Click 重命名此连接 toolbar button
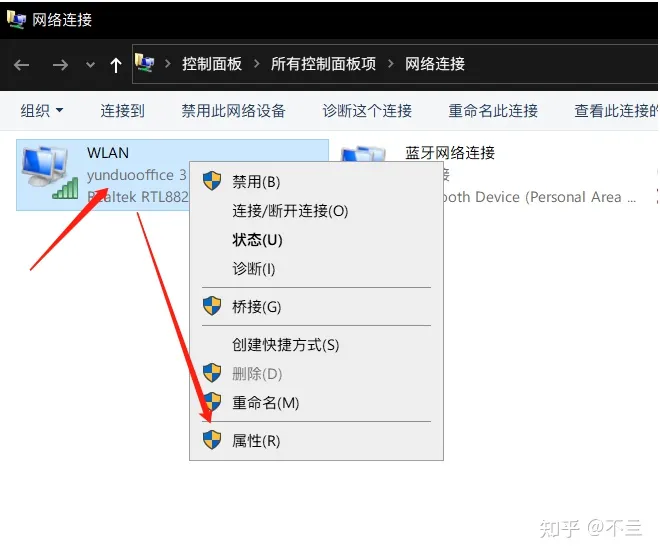Viewport: 660px width, 556px height. coord(493,111)
